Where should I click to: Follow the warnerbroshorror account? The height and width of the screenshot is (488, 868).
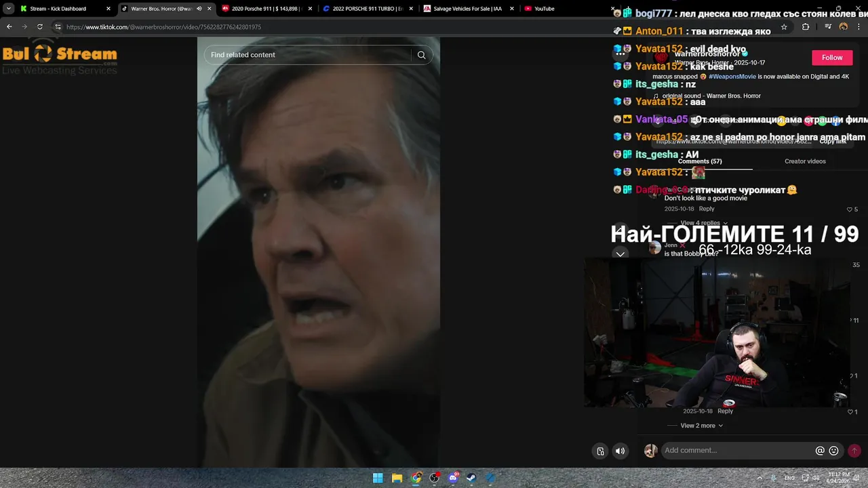(x=832, y=58)
